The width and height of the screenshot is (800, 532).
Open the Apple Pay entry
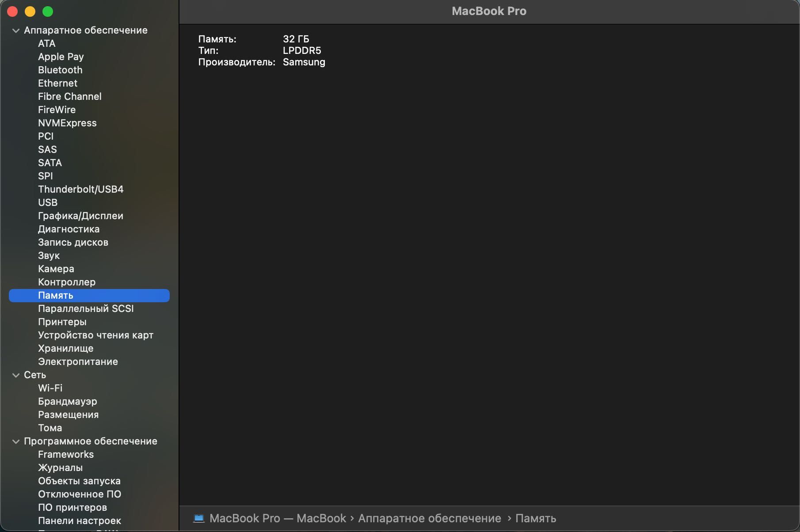pos(61,57)
